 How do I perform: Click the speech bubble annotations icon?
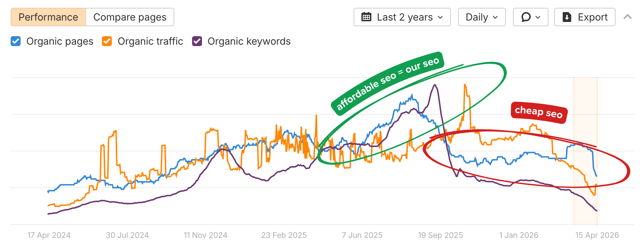click(525, 17)
